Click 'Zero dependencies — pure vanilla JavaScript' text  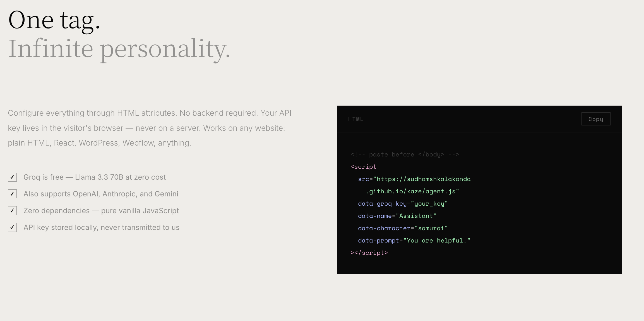[101, 211]
